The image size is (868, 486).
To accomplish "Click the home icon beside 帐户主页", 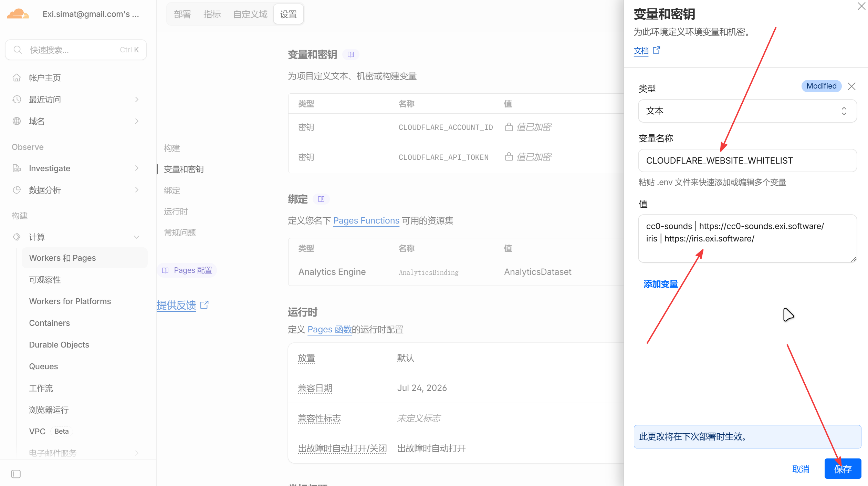I will pos(17,78).
